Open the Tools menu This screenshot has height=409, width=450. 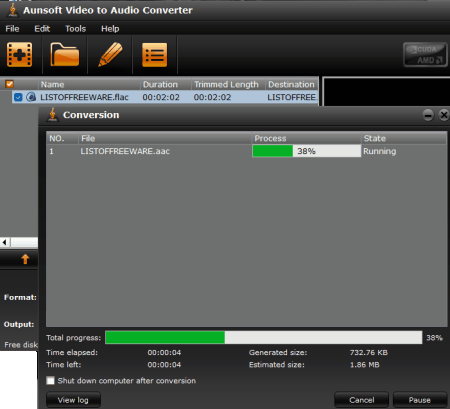pyautogui.click(x=76, y=29)
